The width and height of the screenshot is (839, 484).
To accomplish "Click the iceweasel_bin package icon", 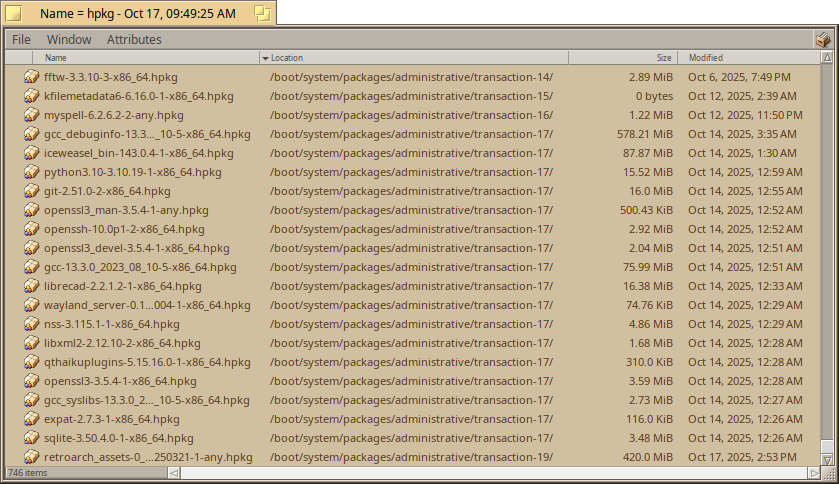I will point(31,153).
